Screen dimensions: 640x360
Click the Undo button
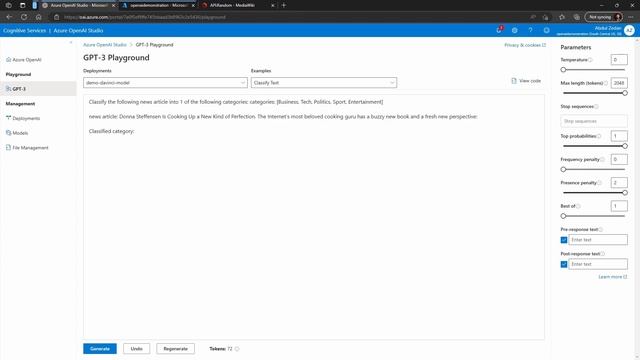[x=137, y=349]
